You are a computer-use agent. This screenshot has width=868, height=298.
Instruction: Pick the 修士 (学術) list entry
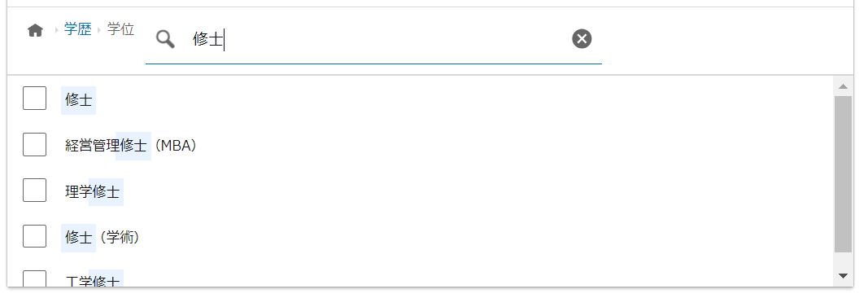[x=103, y=238]
